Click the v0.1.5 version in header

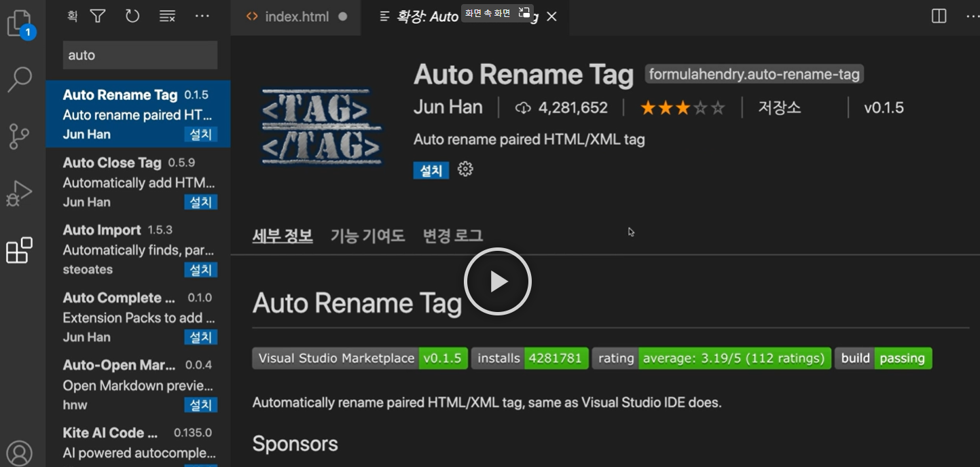(x=884, y=107)
